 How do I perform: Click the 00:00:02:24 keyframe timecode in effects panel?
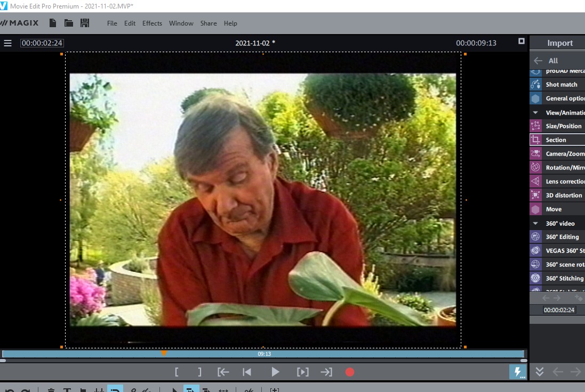559,310
